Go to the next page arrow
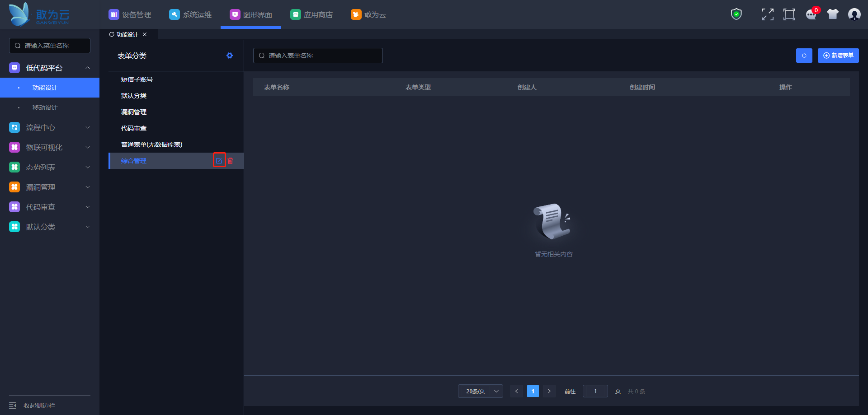Screen dimensions: 868x415 [549, 391]
